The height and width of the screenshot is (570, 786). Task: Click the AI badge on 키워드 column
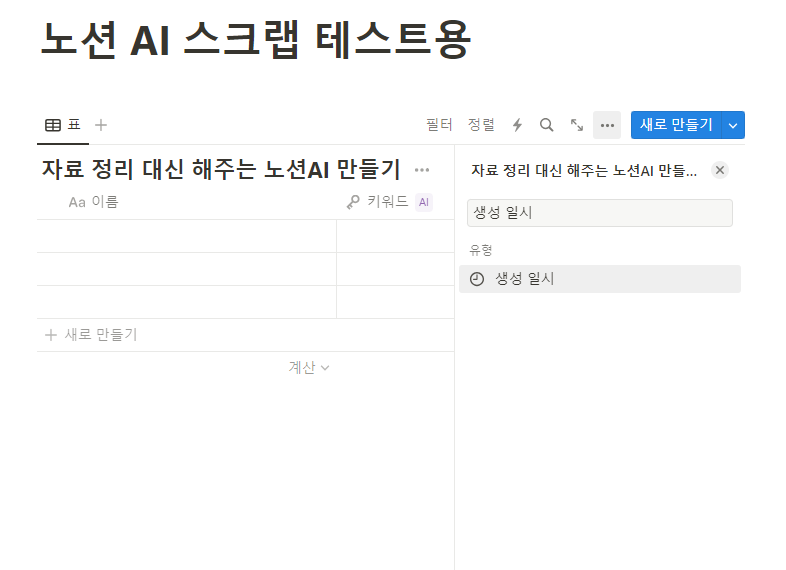point(424,202)
